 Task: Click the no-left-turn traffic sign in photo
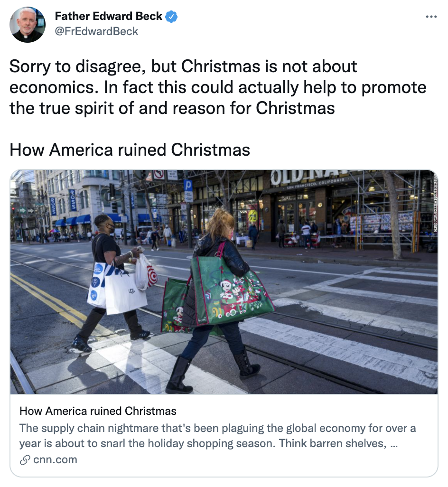coord(159,175)
